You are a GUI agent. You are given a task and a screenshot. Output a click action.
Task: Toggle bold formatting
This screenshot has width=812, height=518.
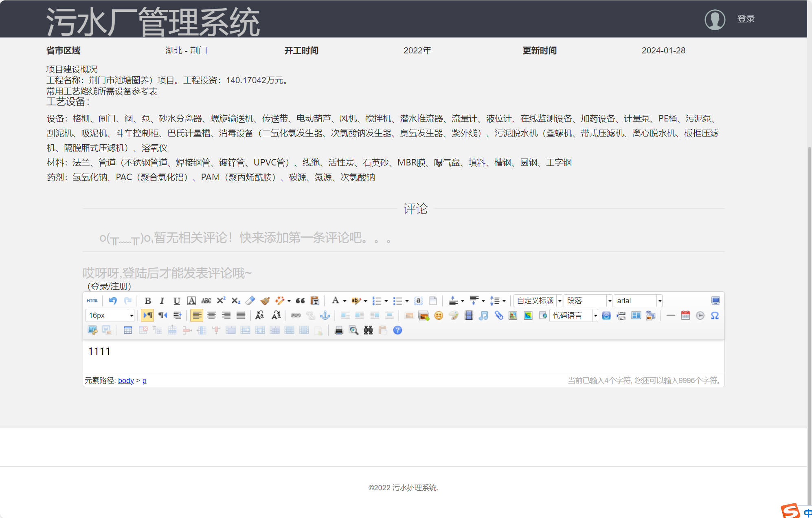[148, 300]
